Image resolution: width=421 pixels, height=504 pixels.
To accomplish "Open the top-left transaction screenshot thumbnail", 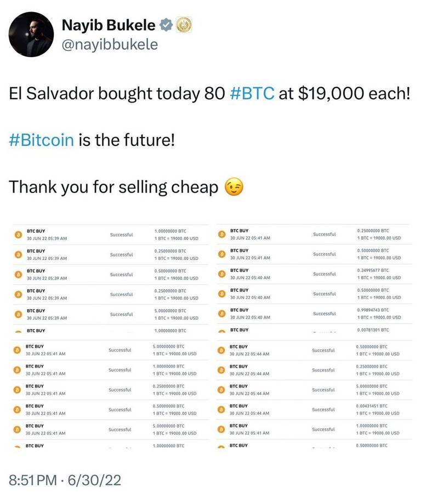I will 111,279.
